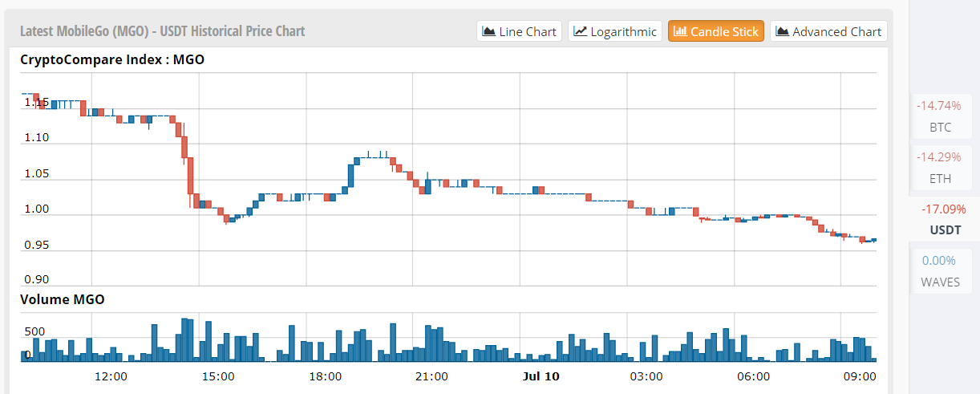Click the Advanced Chart area icon

click(x=783, y=31)
